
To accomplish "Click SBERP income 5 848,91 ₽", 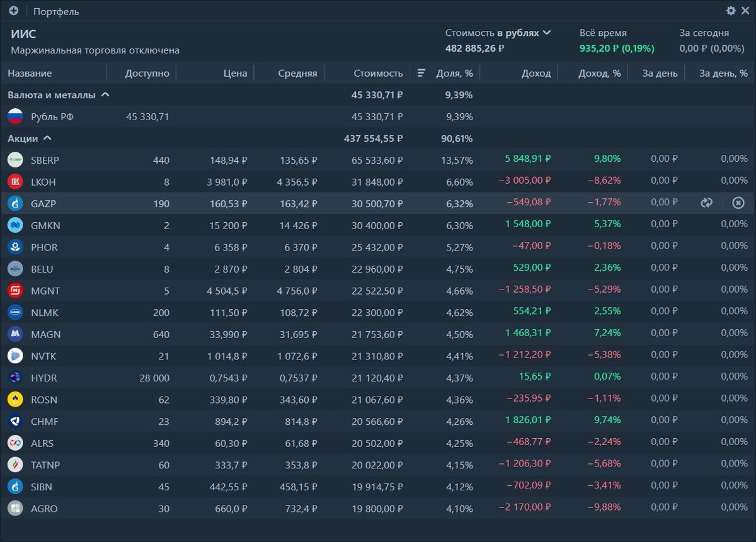I will click(528, 159).
